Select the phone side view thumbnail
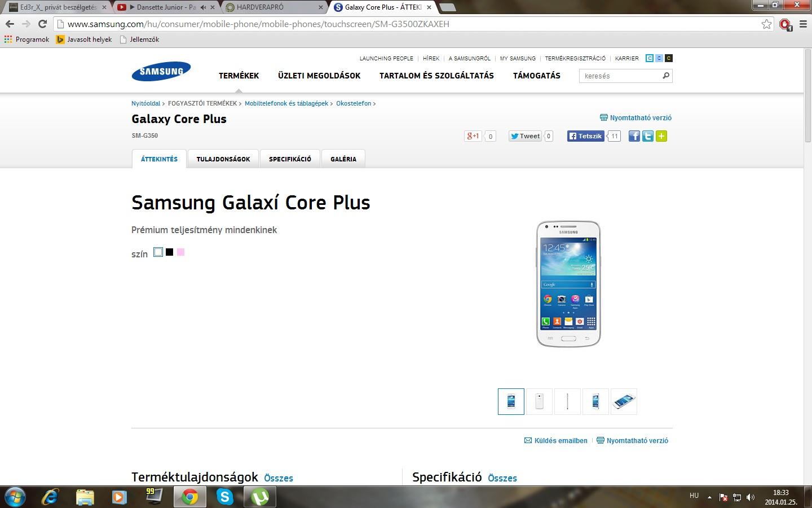 pyautogui.click(x=567, y=401)
